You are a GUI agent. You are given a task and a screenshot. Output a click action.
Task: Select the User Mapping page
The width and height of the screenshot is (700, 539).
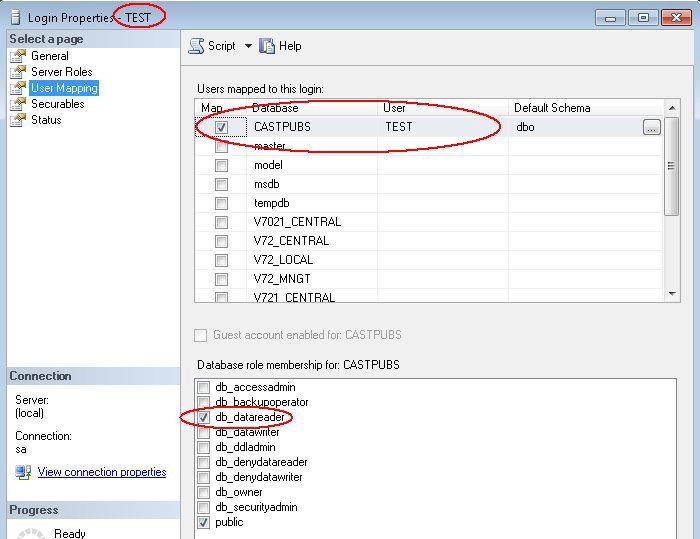pyautogui.click(x=64, y=88)
